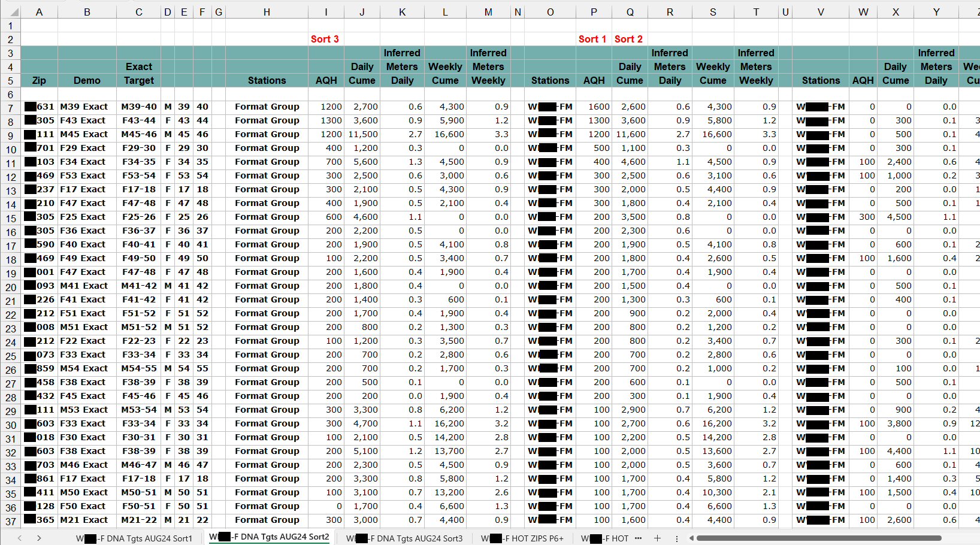Click the 6,200 Weekly Cume cell in column L
Viewport: 980px width, 545px height.
coord(445,410)
